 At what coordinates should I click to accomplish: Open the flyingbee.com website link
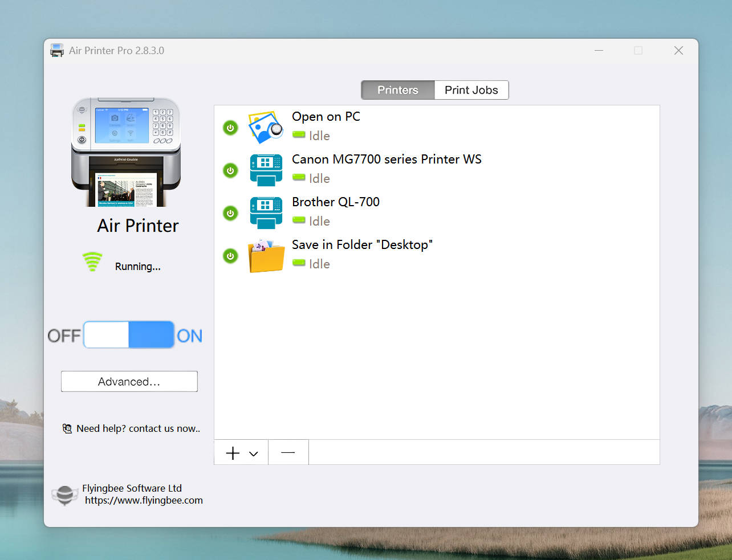pyautogui.click(x=144, y=500)
